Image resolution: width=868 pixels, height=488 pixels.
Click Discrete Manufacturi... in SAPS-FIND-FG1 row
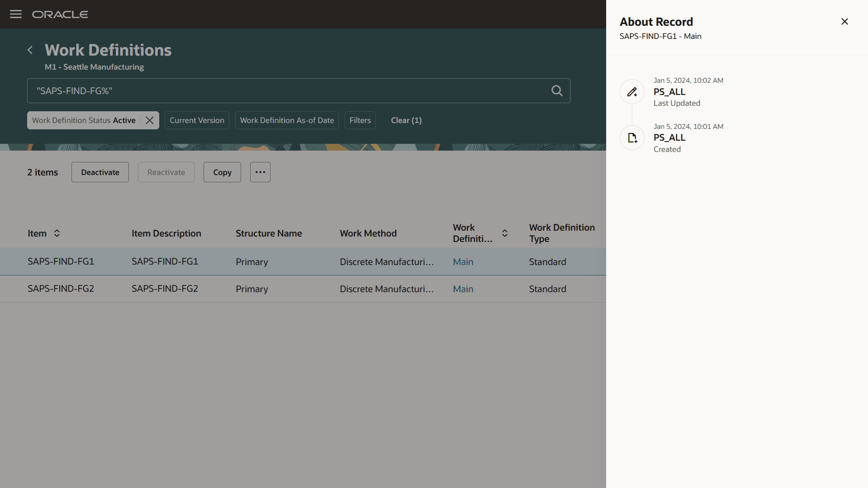(387, 262)
